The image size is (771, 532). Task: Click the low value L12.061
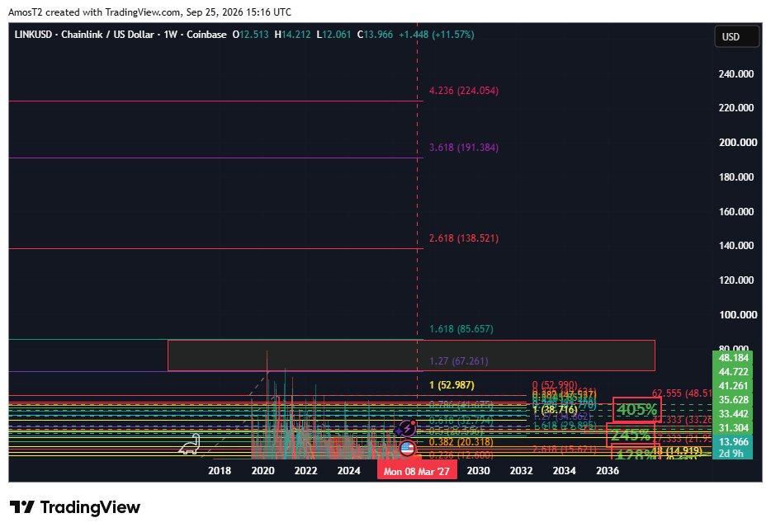[333, 35]
